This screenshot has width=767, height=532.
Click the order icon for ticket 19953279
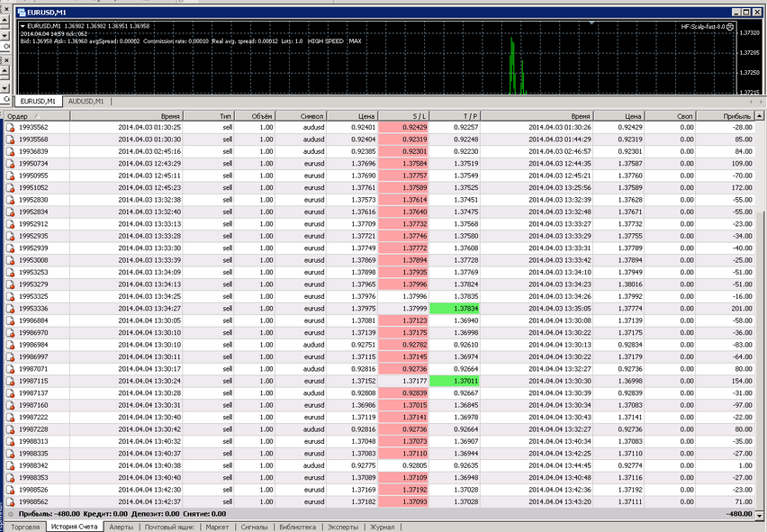(x=10, y=284)
